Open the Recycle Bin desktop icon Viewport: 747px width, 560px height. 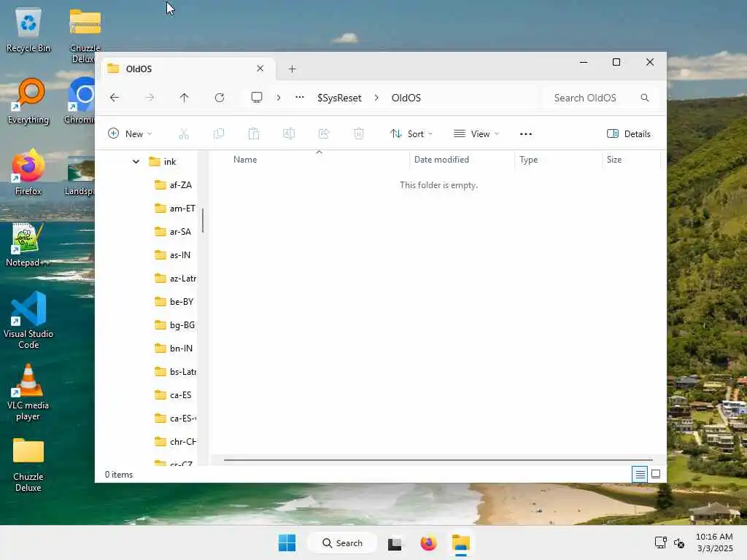tap(28, 30)
